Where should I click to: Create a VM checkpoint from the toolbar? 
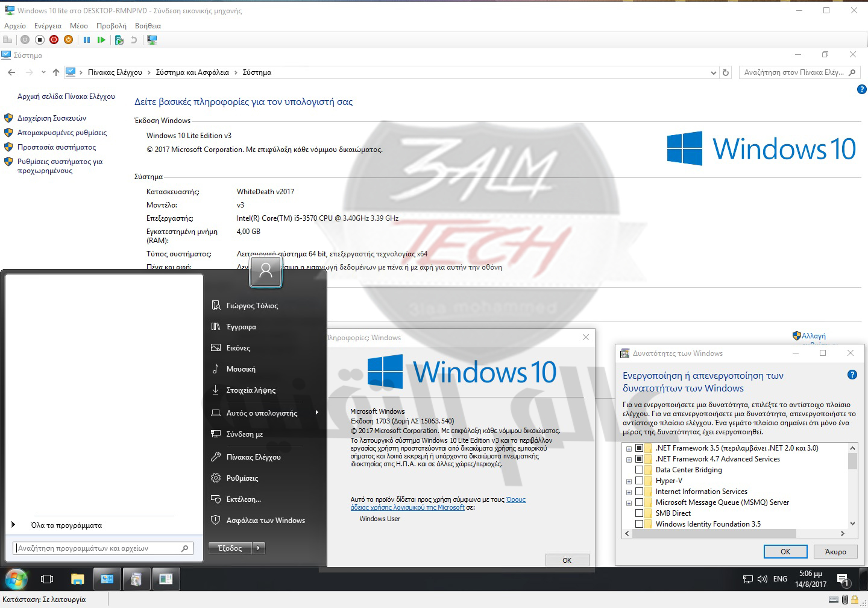pyautogui.click(x=119, y=40)
